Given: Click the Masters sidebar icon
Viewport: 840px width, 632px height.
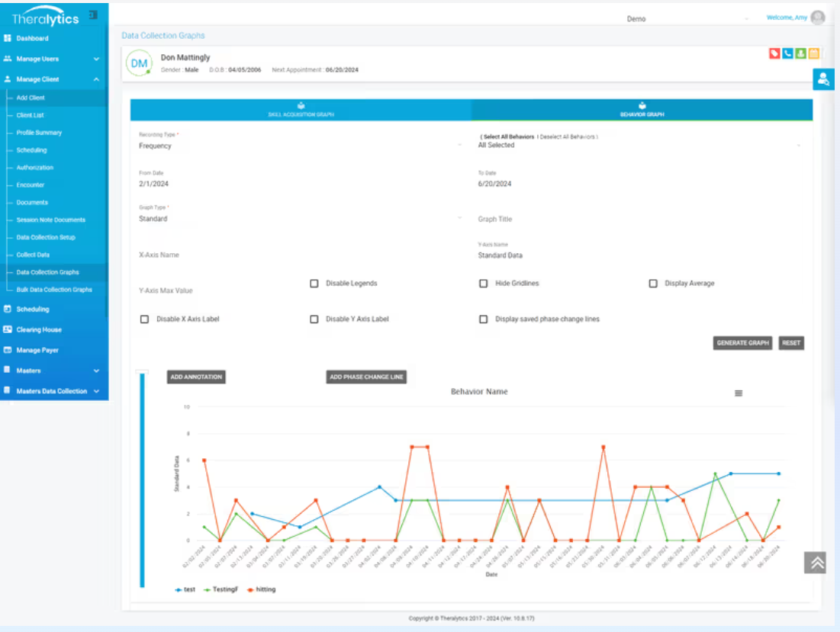Looking at the screenshot, I should point(8,370).
